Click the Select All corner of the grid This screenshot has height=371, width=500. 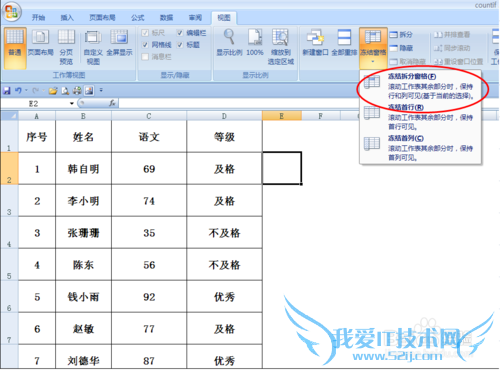pyautogui.click(x=9, y=116)
